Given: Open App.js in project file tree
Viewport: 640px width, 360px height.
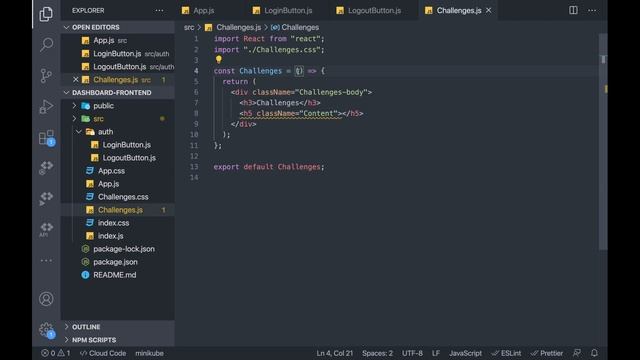Looking at the screenshot, I should click(x=118, y=184).
